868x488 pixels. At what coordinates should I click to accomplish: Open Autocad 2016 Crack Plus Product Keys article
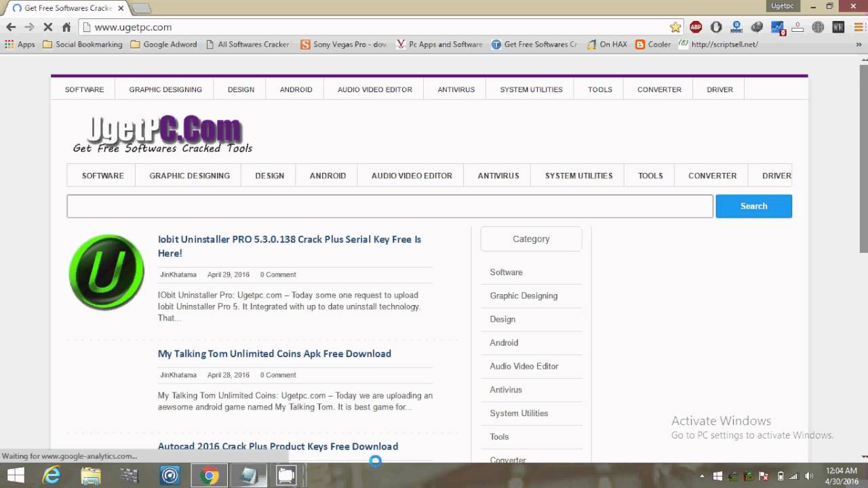pyautogui.click(x=278, y=446)
